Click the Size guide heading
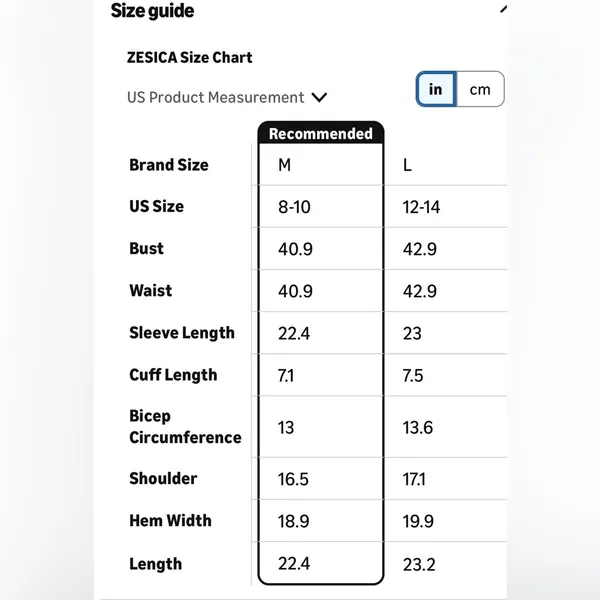Screen dimensions: 600x600 pos(152,10)
